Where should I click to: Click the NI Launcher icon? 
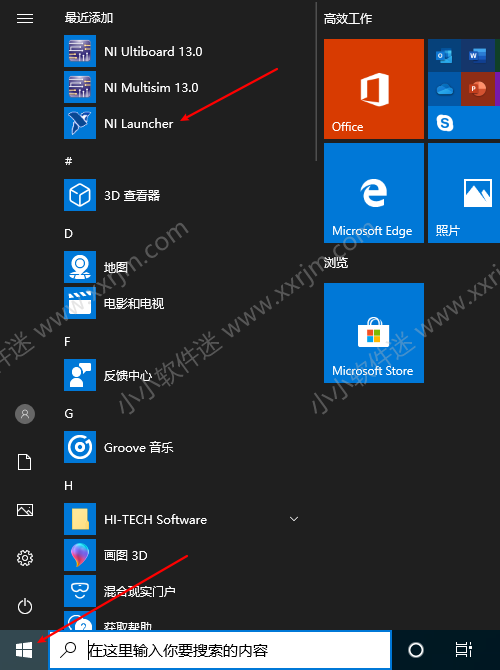(x=80, y=123)
